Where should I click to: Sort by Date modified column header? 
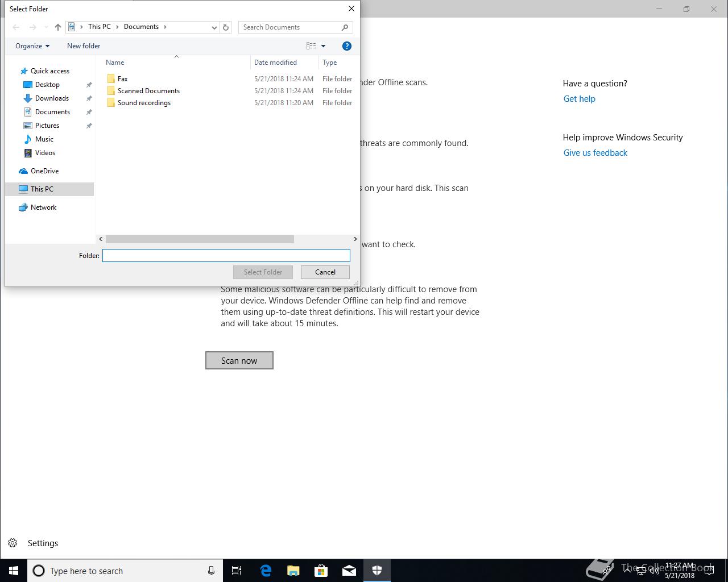click(275, 63)
